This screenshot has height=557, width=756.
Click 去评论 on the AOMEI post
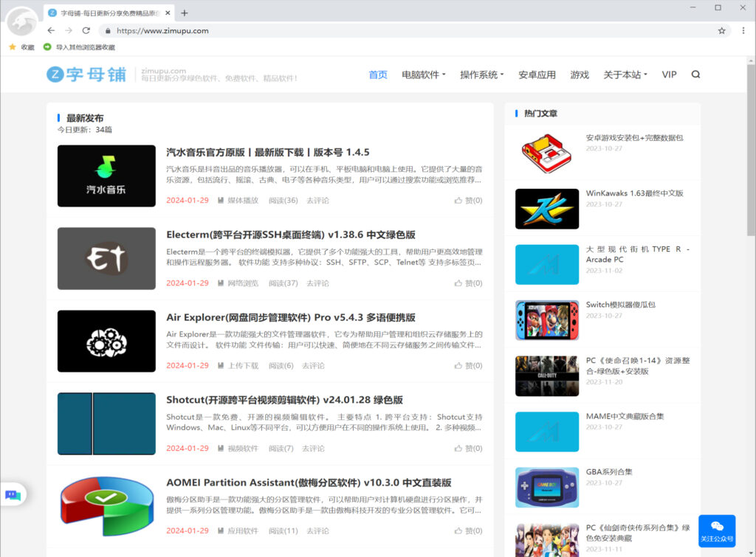pyautogui.click(x=317, y=531)
